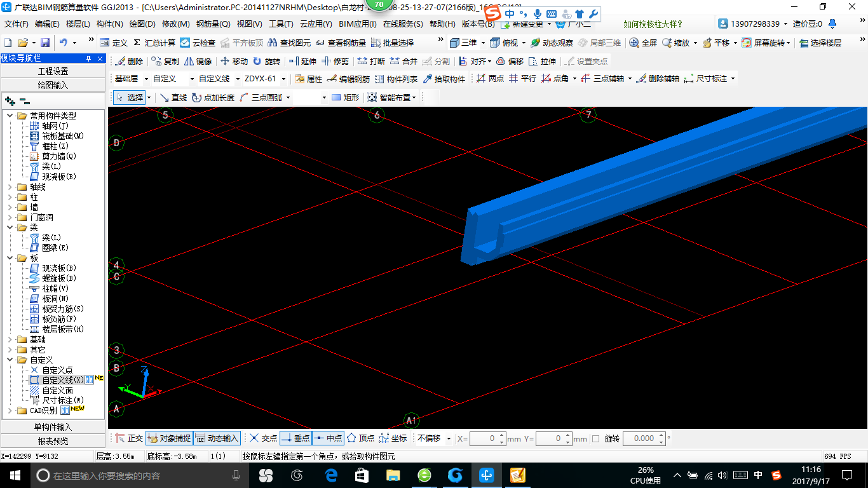Click the 绘图输入 panel button
868x488 pixels.
(x=53, y=85)
